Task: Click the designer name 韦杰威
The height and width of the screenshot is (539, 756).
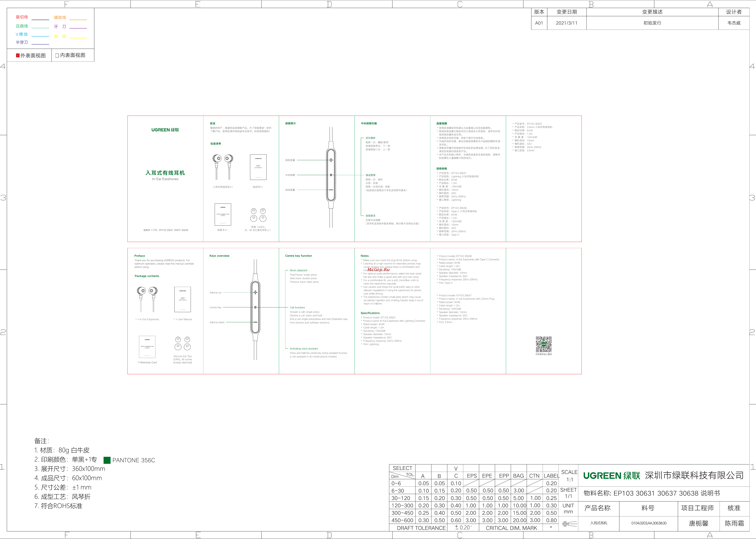Action: (734, 23)
